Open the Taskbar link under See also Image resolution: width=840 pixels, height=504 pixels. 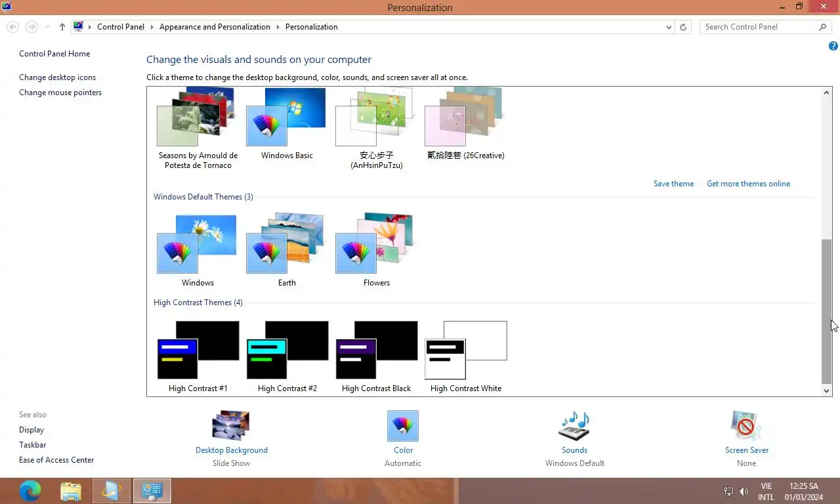32,445
